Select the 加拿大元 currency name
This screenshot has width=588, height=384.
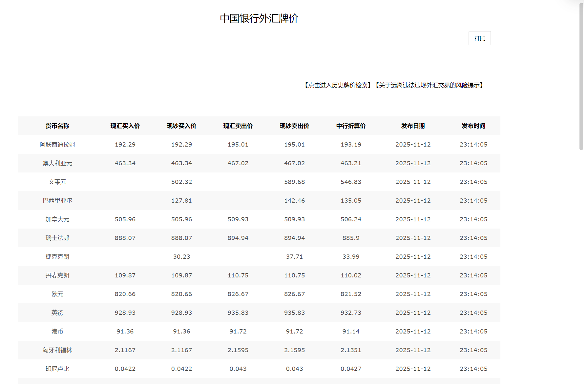click(x=57, y=219)
